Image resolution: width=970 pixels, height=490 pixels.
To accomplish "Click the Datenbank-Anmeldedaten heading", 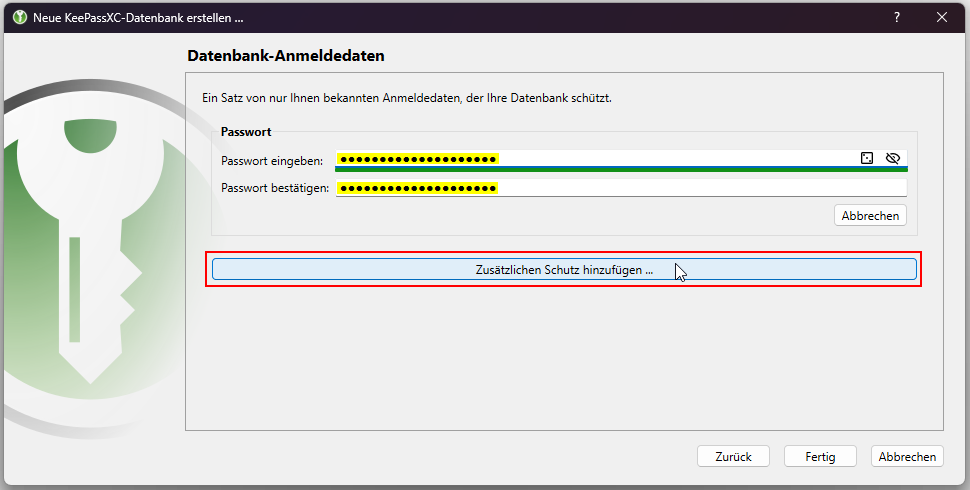I will pyautogui.click(x=286, y=56).
